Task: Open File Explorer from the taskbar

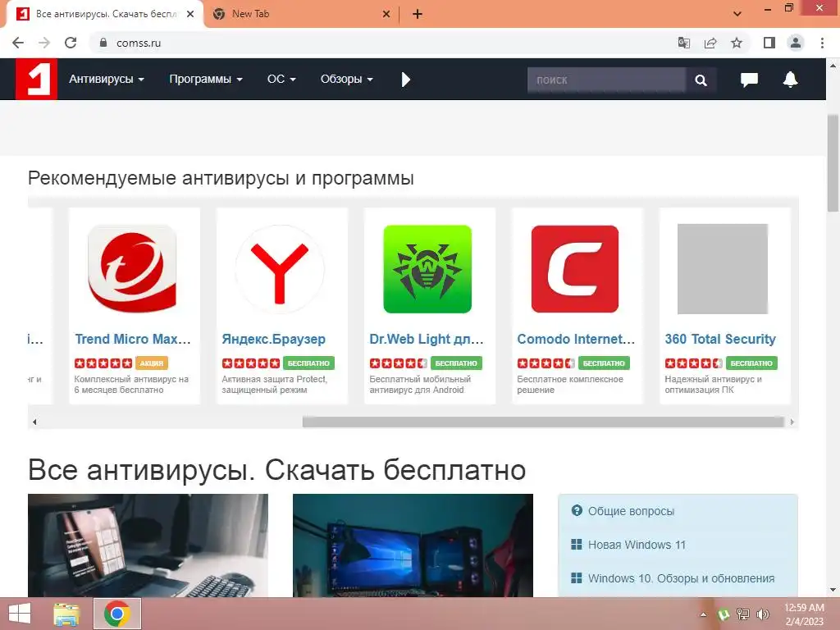Action: tap(67, 614)
